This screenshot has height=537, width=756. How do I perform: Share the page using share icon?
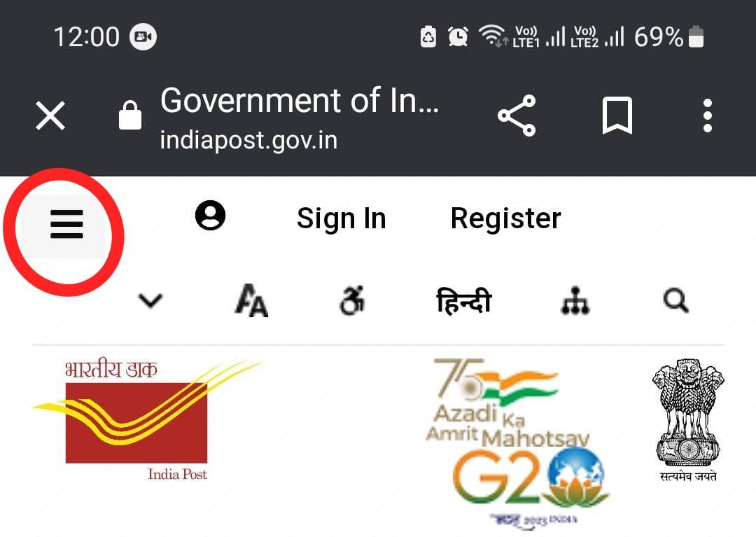pyautogui.click(x=517, y=116)
